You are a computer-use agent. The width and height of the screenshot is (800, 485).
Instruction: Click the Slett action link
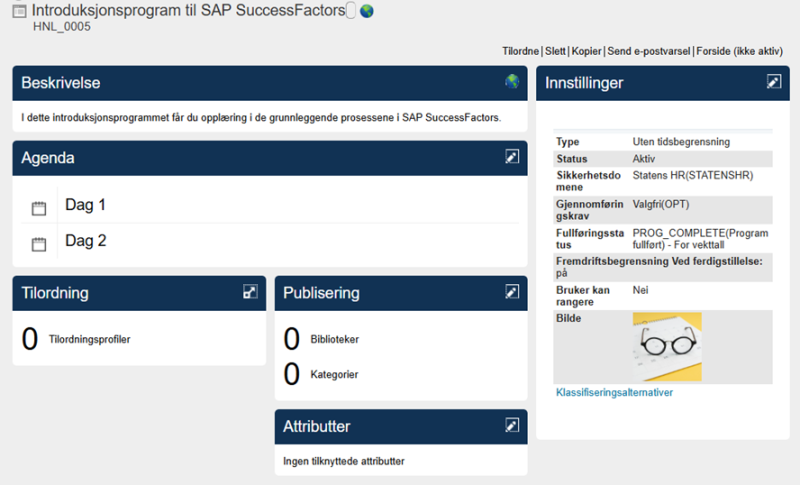coord(555,52)
